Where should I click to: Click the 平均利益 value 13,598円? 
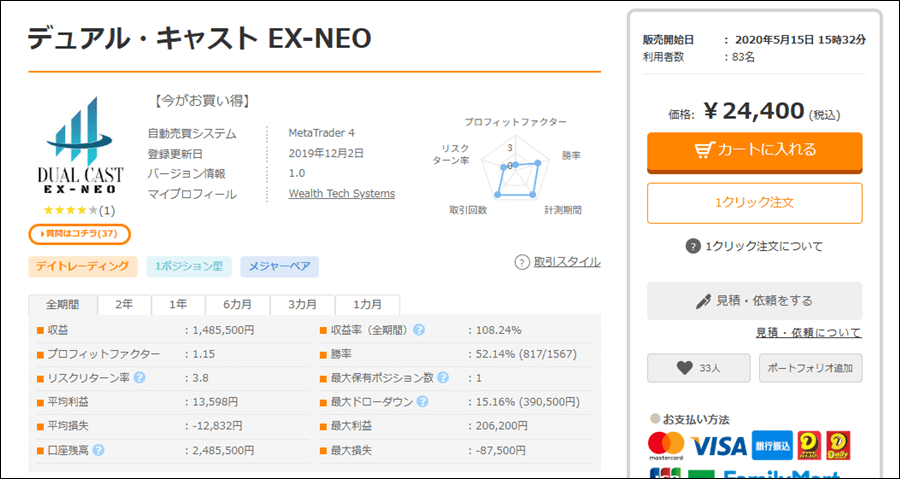216,402
